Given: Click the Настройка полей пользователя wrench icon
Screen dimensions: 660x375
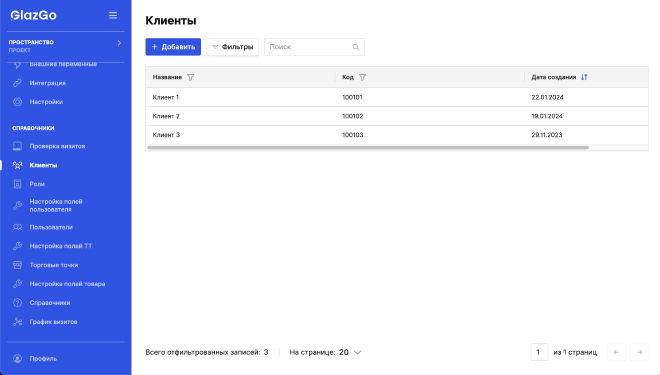Looking at the screenshot, I should point(17,205).
